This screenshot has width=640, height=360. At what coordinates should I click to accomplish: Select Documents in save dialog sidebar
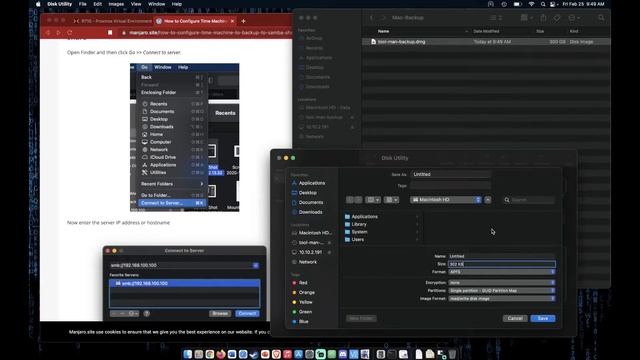[311, 202]
